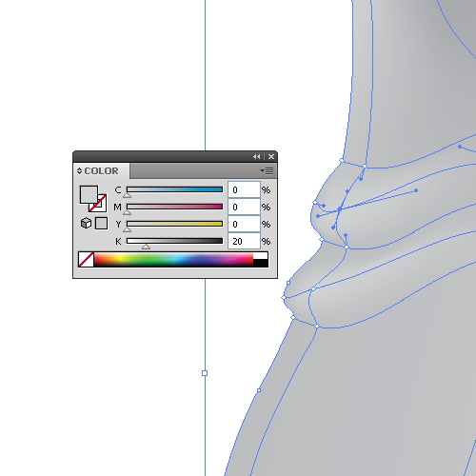Focus the Y percentage input field
The width and height of the screenshot is (476, 476).
point(244,224)
